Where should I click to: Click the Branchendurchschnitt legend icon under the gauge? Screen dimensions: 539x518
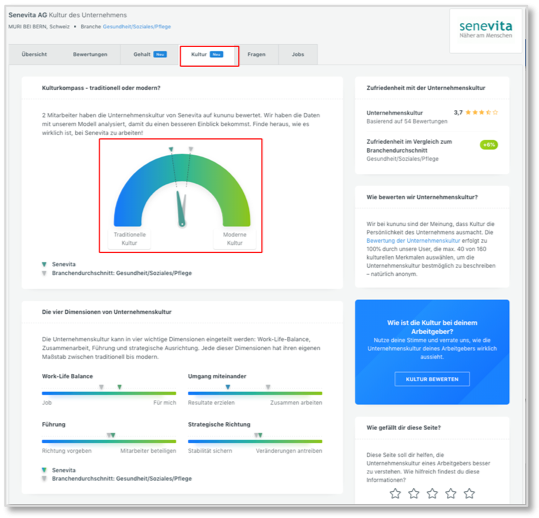(44, 273)
